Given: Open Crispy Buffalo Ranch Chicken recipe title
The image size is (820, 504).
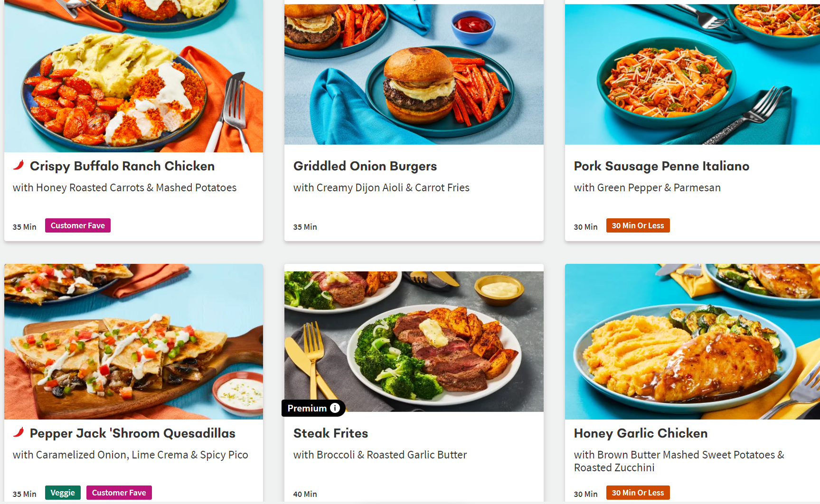Looking at the screenshot, I should click(122, 166).
